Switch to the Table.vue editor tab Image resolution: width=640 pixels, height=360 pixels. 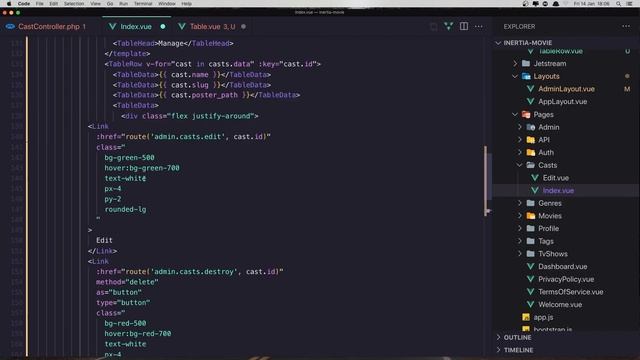[x=205, y=27]
